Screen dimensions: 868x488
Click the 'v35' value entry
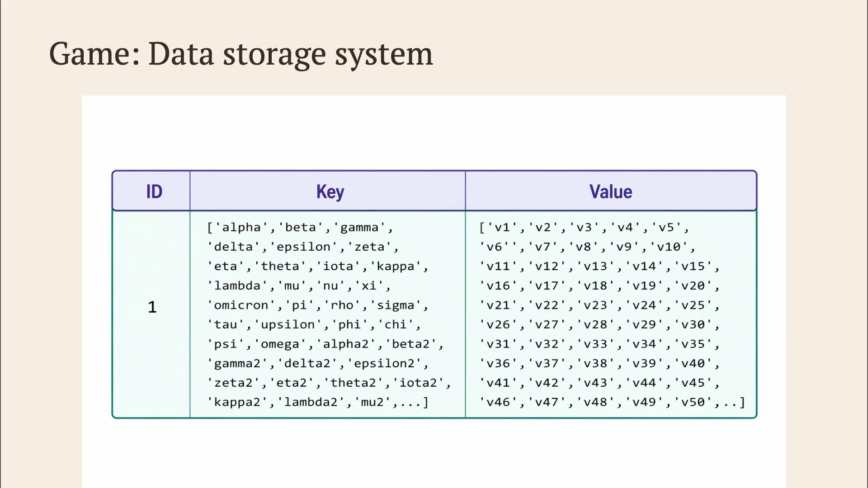click(693, 344)
